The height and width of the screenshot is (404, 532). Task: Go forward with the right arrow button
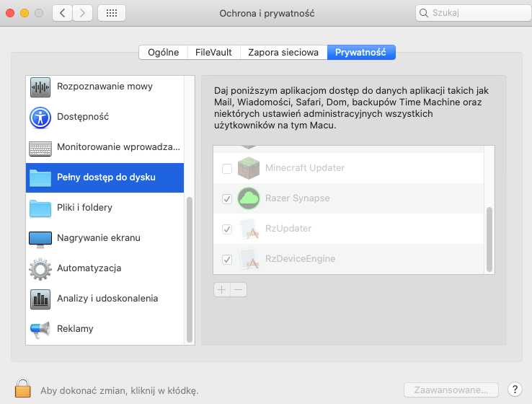(x=82, y=13)
